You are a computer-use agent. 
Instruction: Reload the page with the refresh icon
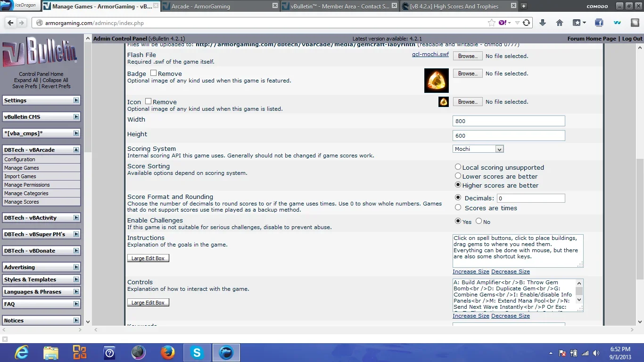tap(527, 23)
